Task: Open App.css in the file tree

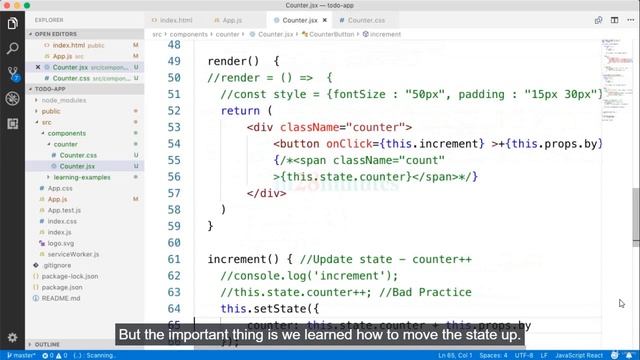Action: coord(60,188)
